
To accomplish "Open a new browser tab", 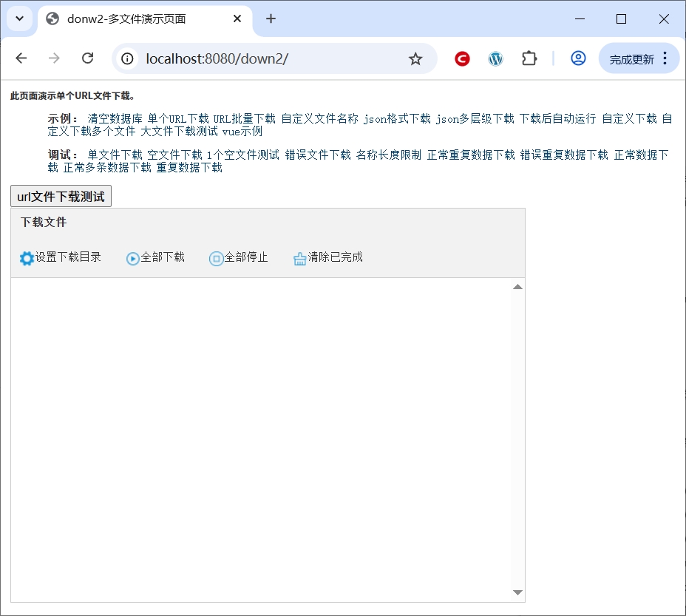I will [x=271, y=18].
